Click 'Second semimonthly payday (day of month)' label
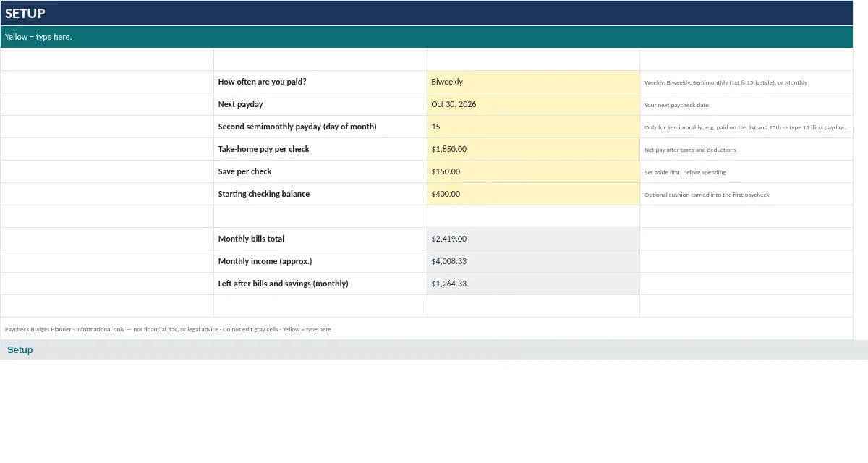The width and height of the screenshot is (868, 463). click(297, 127)
